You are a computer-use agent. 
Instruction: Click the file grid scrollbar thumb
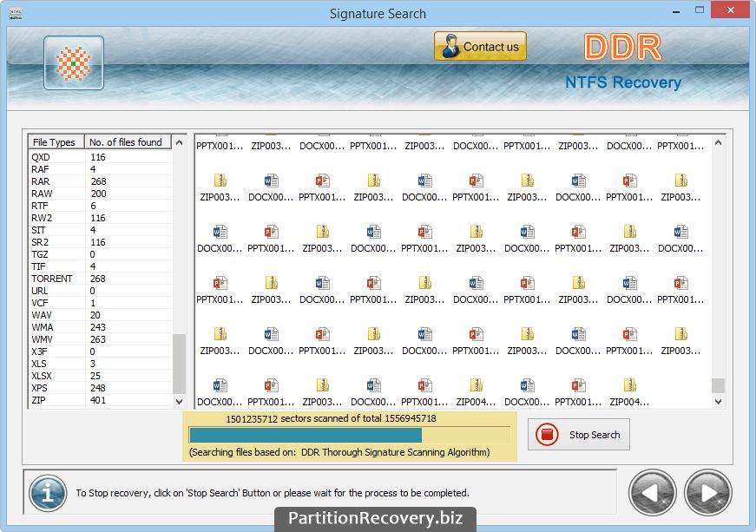718,385
